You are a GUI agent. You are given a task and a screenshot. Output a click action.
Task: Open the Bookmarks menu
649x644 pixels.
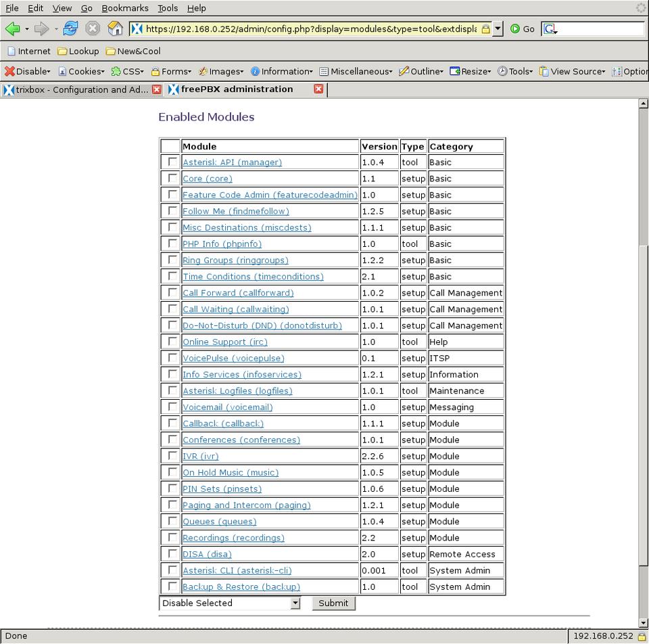125,8
